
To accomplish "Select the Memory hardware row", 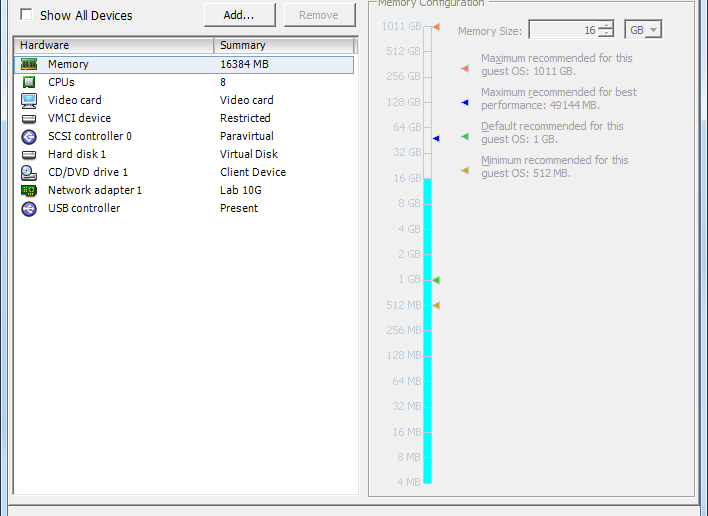I will [184, 65].
